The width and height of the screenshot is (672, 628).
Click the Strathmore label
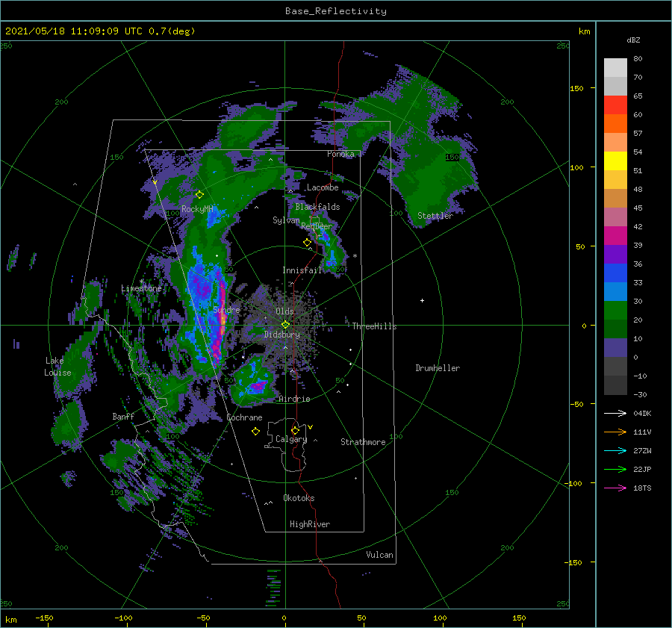pyautogui.click(x=363, y=442)
